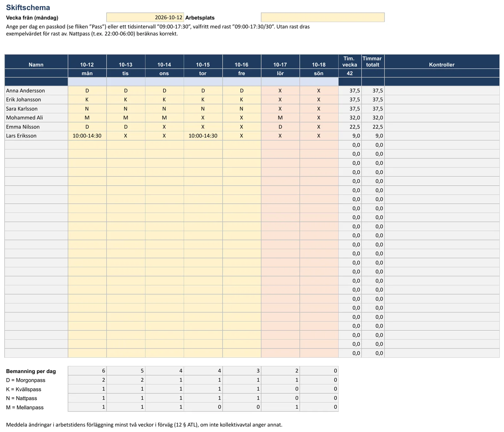Click the K = Kvällspass legend label
This screenshot has width=504, height=432.
(24, 389)
